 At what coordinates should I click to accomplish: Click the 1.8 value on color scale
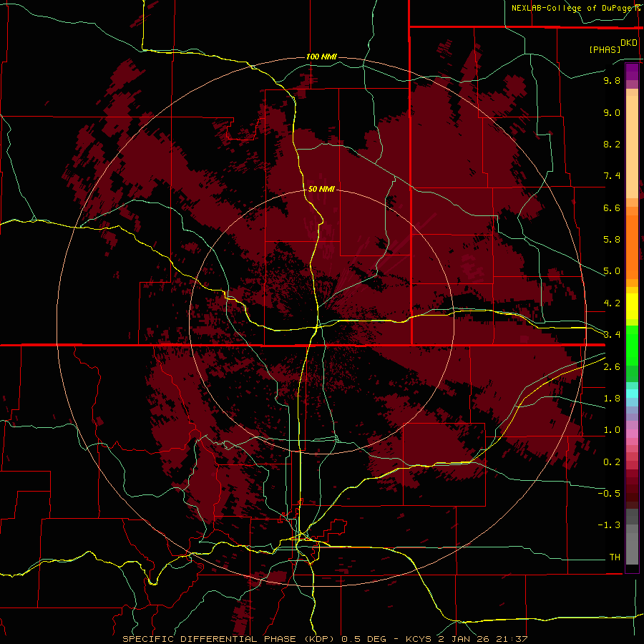click(612, 399)
